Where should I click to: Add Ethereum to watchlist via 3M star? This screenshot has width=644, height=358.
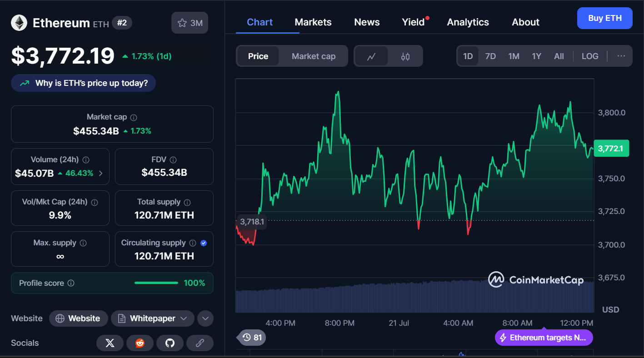[190, 23]
